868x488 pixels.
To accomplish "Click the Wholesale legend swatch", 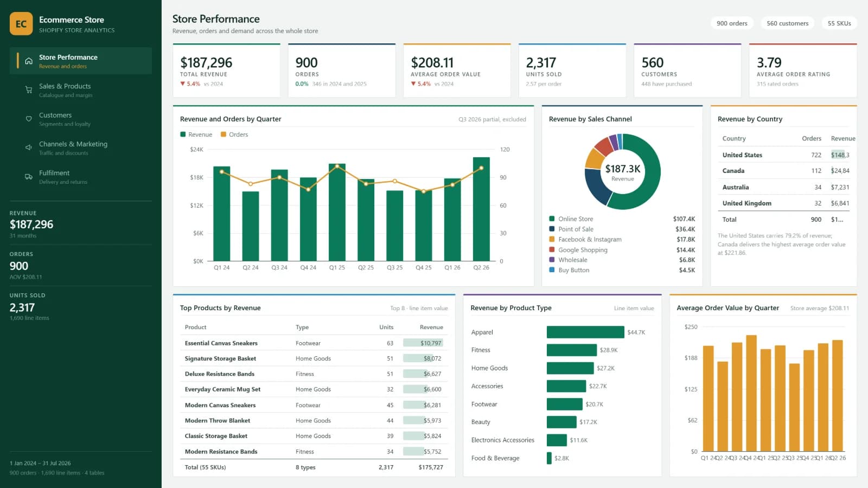I will point(552,260).
